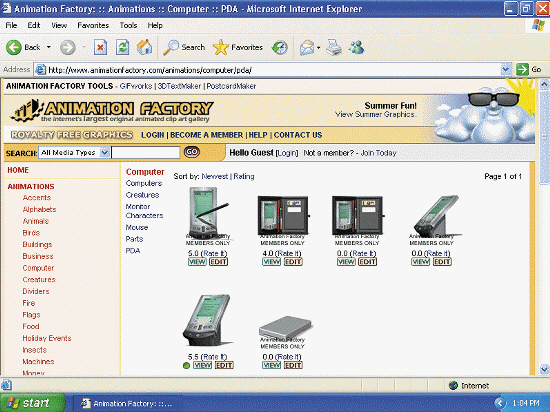The image size is (550, 412).
Task: Click the Mail envelope icon
Action: pos(307,47)
